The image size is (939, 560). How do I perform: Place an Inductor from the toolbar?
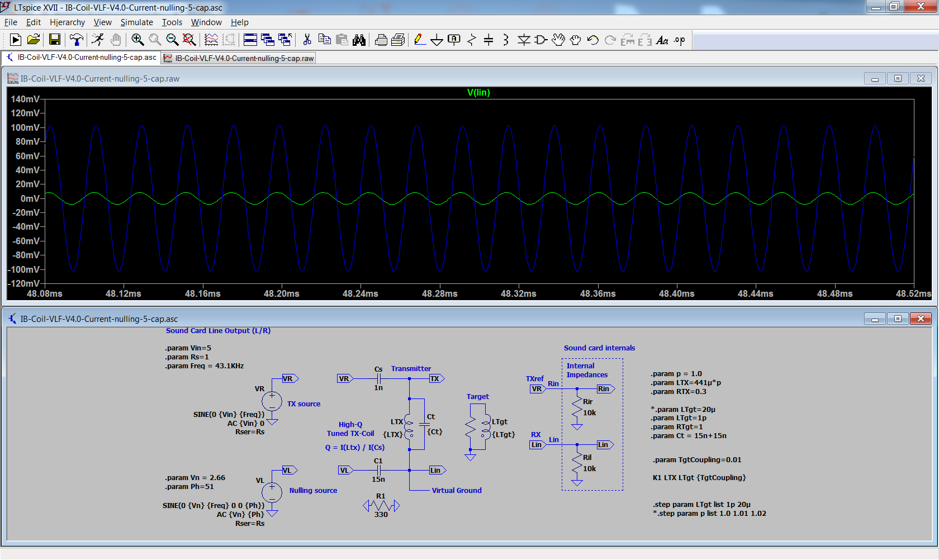[x=506, y=40]
